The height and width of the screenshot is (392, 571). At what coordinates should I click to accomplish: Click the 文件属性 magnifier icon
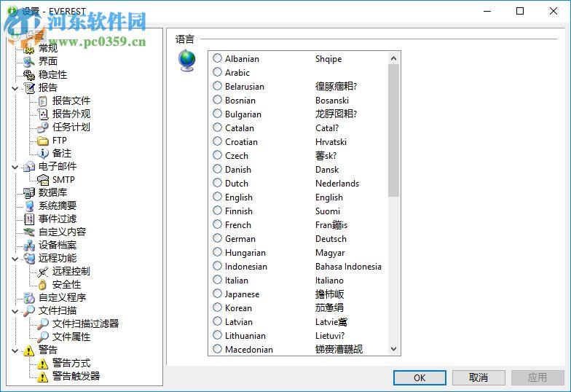point(42,337)
